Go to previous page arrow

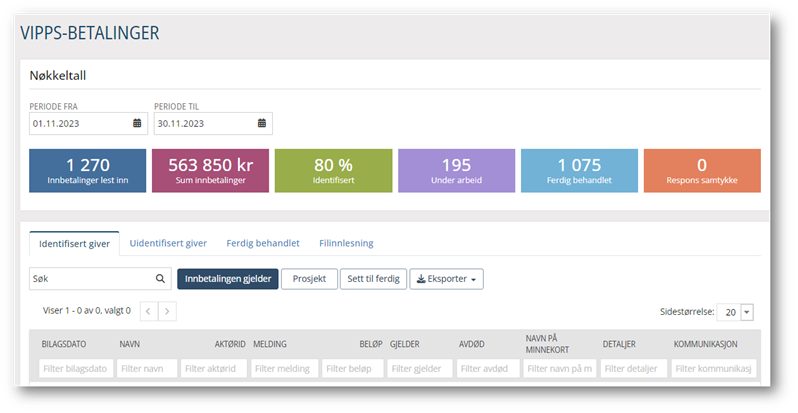click(x=149, y=311)
